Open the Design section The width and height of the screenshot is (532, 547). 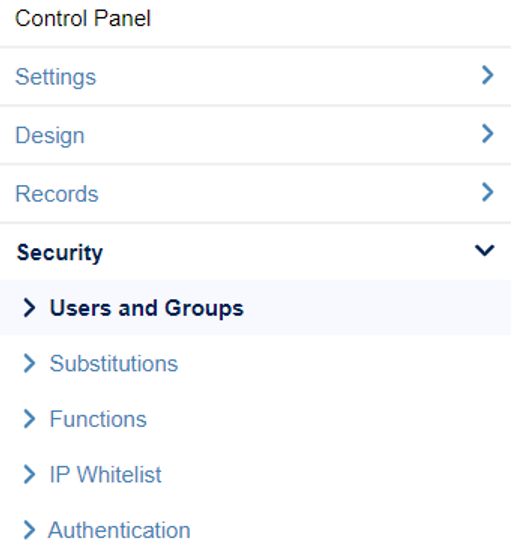(50, 135)
